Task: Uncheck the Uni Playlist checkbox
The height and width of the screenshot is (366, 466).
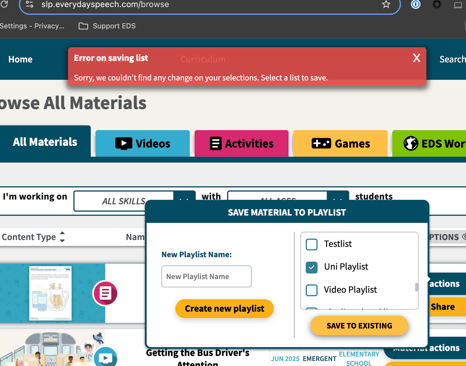Action: pyautogui.click(x=312, y=267)
